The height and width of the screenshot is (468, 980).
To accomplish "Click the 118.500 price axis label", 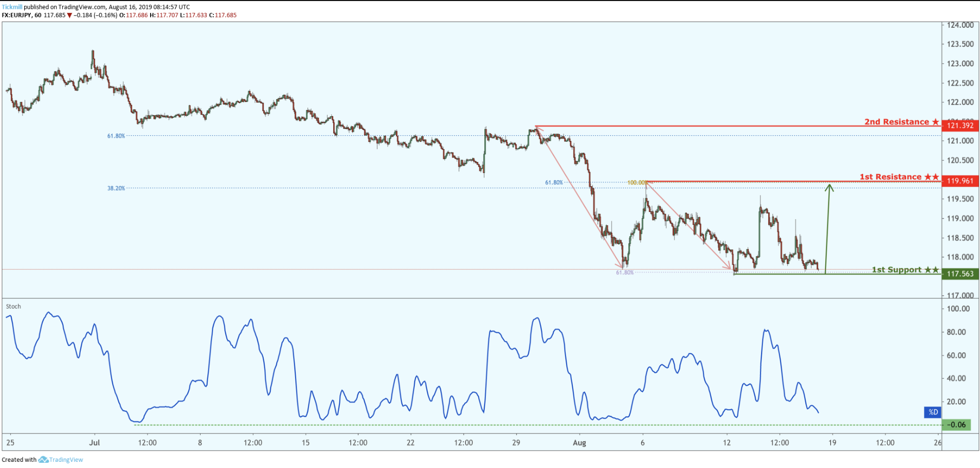I will (960, 238).
